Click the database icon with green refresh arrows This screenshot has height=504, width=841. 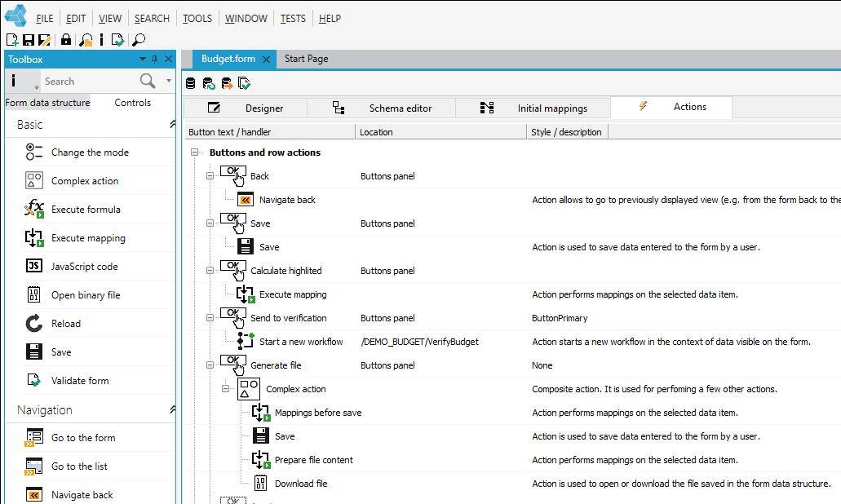tap(209, 83)
